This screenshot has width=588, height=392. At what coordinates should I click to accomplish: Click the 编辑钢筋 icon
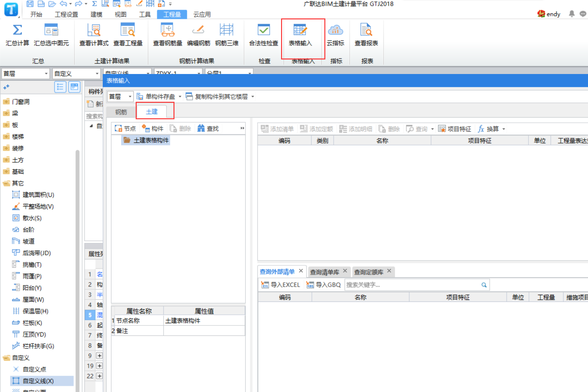[198, 30]
